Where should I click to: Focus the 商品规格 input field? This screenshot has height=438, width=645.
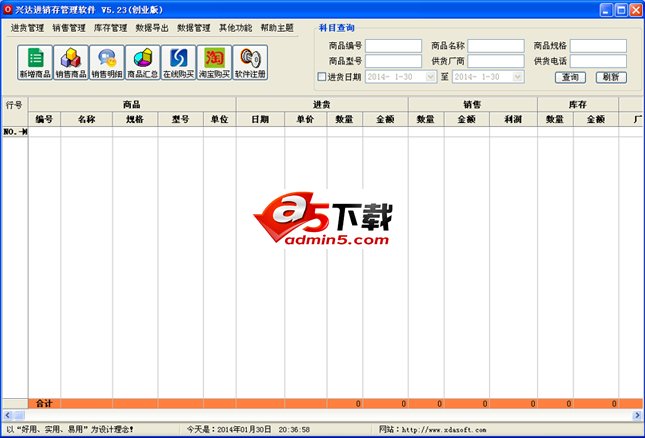click(598, 46)
